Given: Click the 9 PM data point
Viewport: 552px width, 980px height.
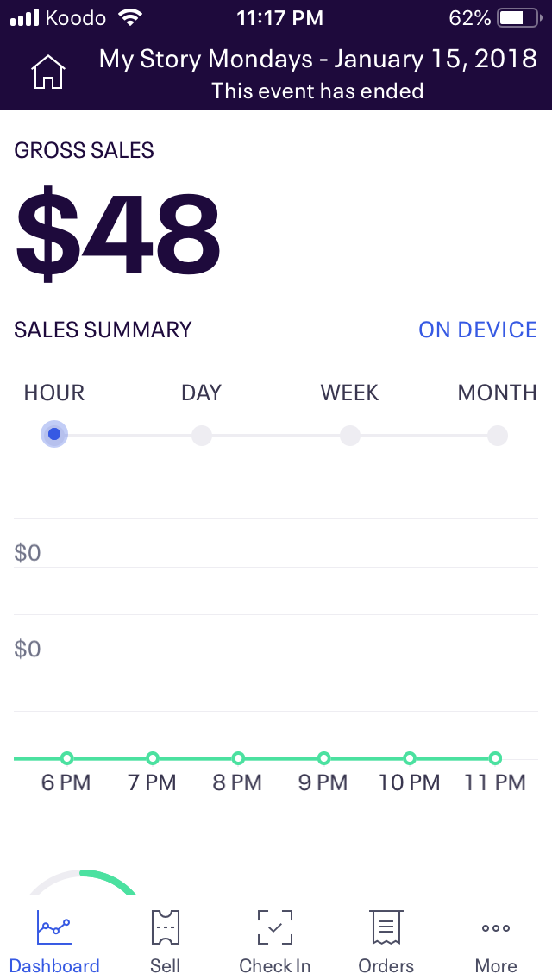Looking at the screenshot, I should [x=323, y=759].
